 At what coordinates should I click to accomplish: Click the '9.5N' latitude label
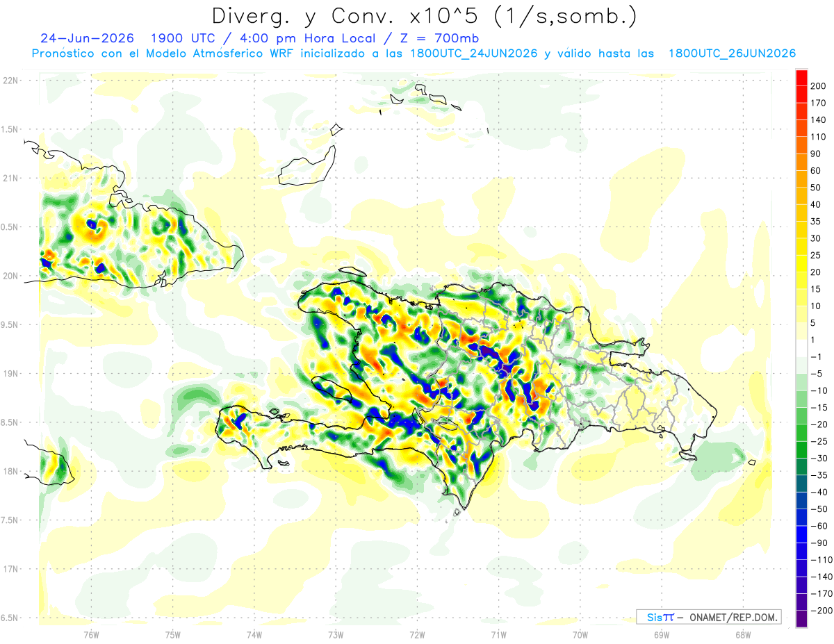click(x=10, y=324)
